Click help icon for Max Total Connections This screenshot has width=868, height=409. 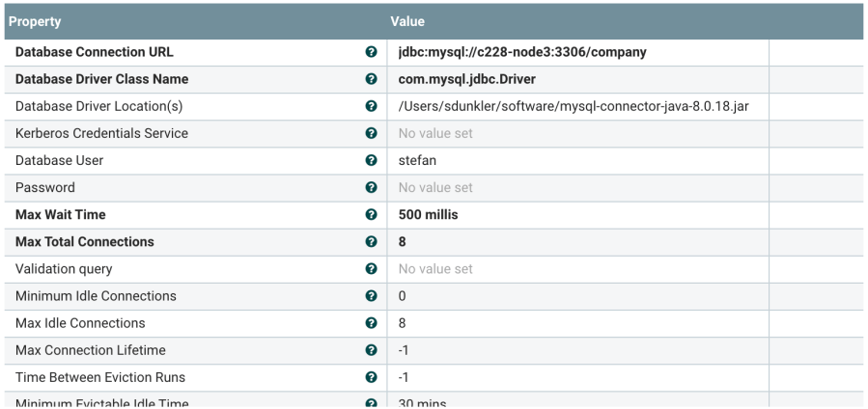click(x=372, y=241)
